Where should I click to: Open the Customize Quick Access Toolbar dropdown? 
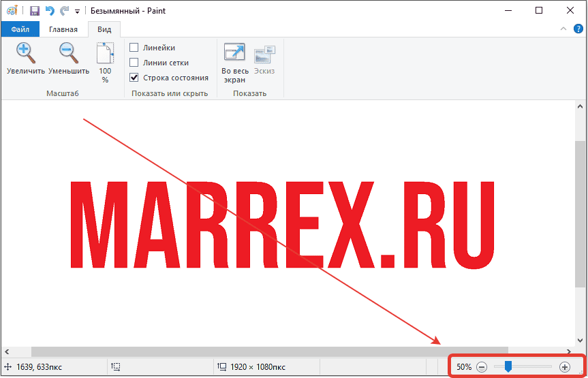(77, 12)
